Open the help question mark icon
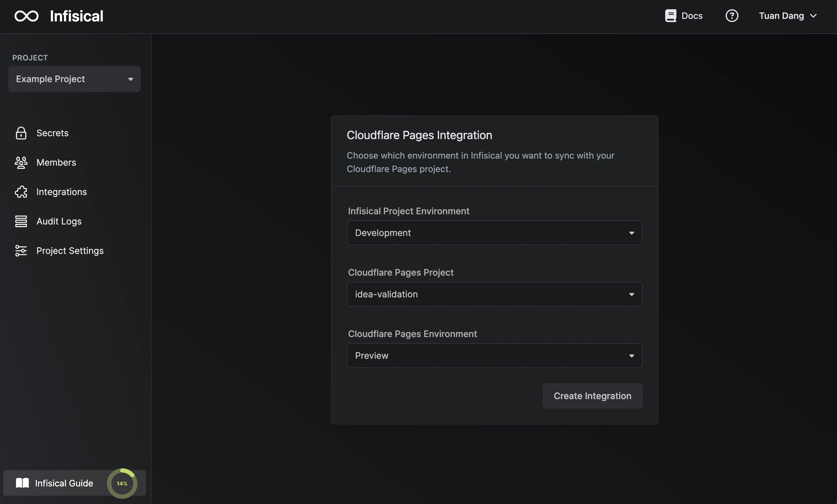The width and height of the screenshot is (837, 504). [732, 16]
